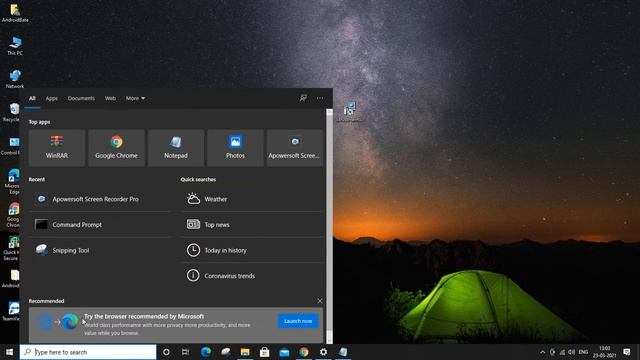The width and height of the screenshot is (640, 360).
Task: Show hidden system tray icons
Action: tap(542, 352)
